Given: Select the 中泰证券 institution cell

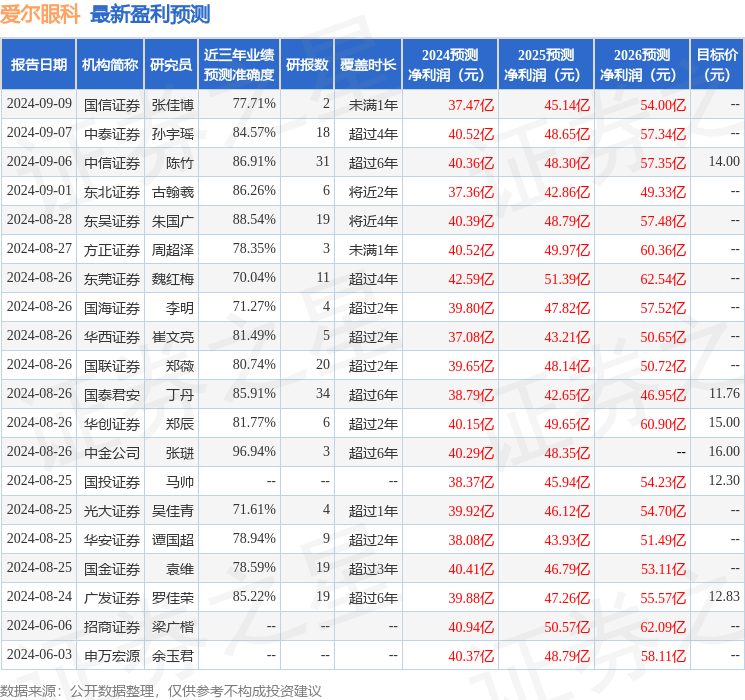Looking at the screenshot, I should (x=112, y=134).
